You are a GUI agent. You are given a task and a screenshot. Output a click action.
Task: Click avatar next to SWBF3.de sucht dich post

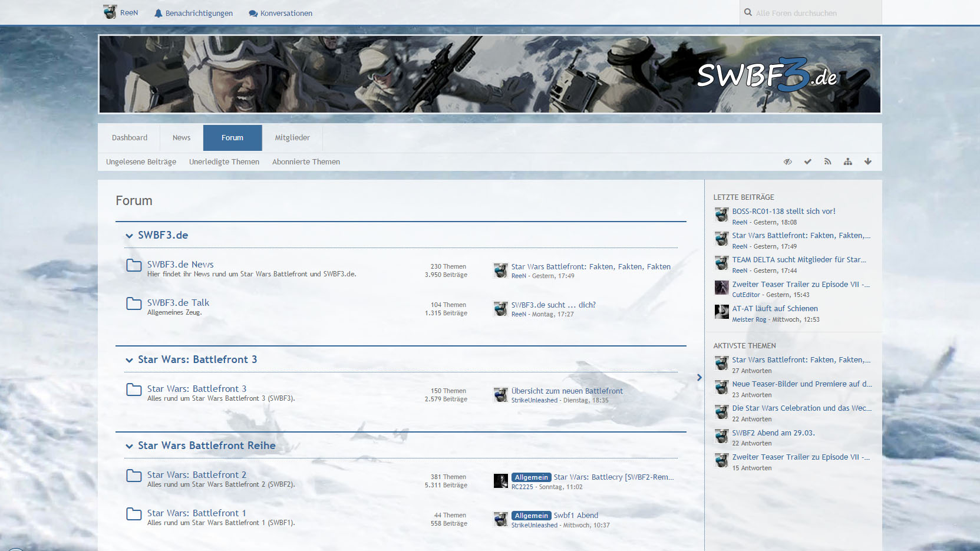[500, 309]
